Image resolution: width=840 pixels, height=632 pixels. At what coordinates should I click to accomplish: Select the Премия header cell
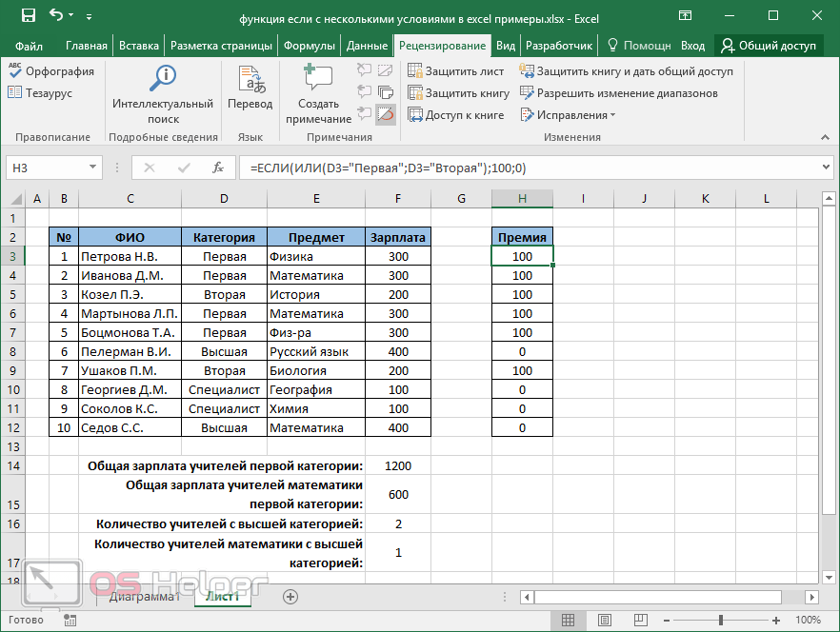coord(522,237)
